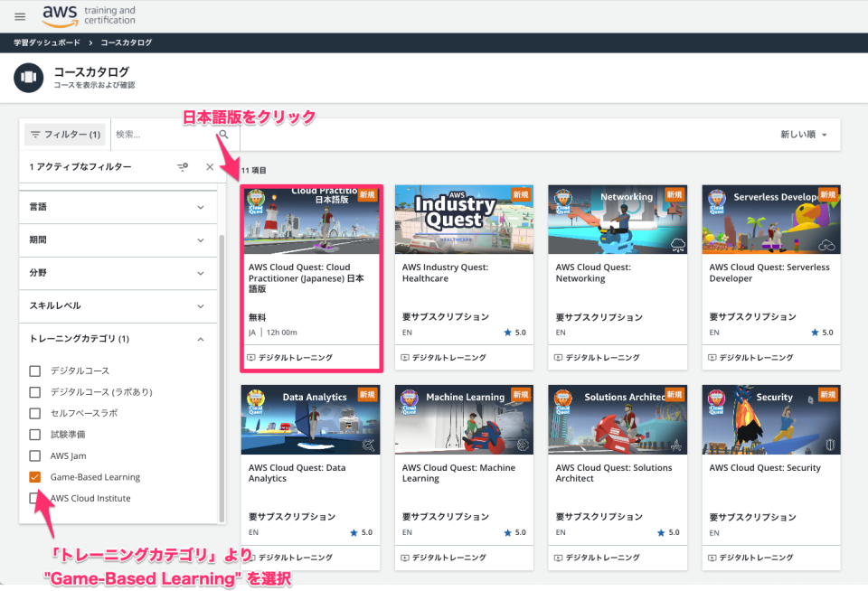Screen dimensions: 868x591
Task: Open AWS Cloud Quest: Data Analytics title
Action: [x=297, y=473]
